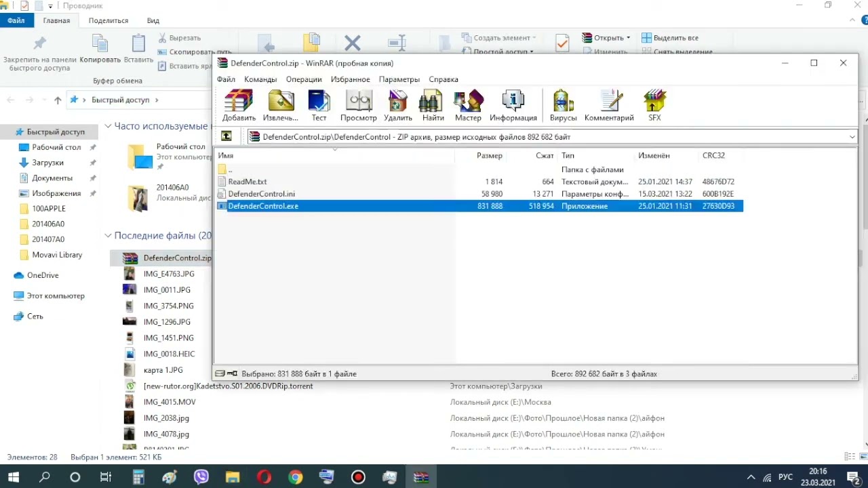This screenshot has height=488, width=868.
Task: Click the Удалить toolbar icon in WinRAR
Action: point(398,106)
